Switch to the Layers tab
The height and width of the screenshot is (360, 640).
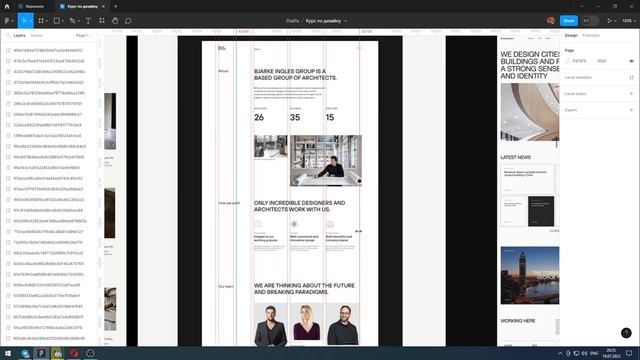19,36
